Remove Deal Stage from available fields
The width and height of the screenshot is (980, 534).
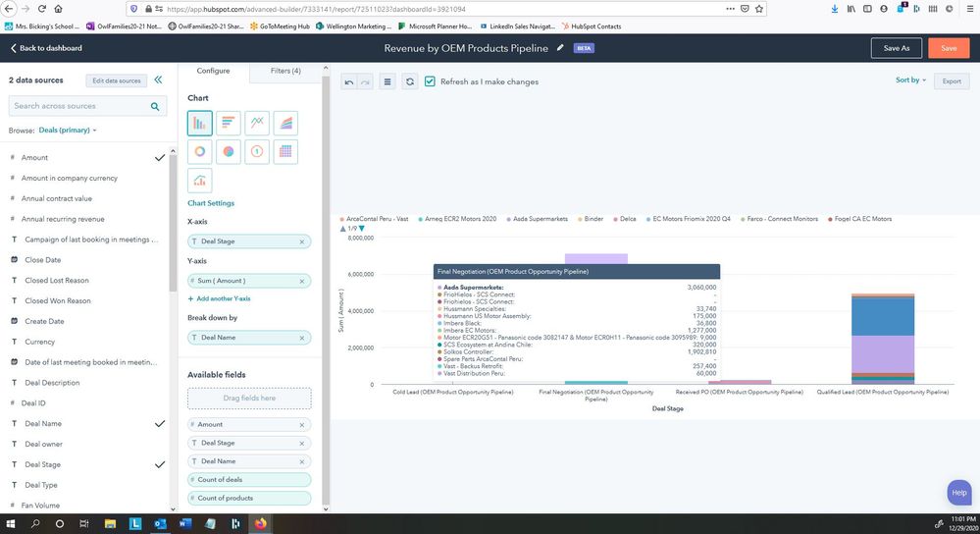(x=302, y=443)
